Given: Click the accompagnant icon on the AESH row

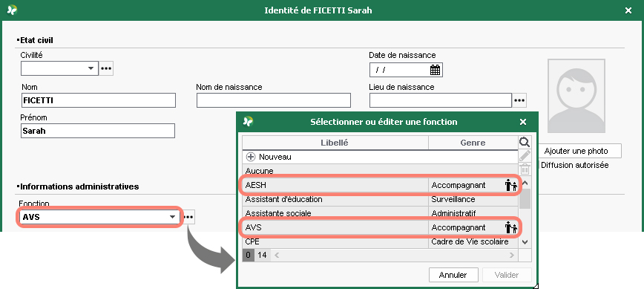Looking at the screenshot, I should click(511, 186).
